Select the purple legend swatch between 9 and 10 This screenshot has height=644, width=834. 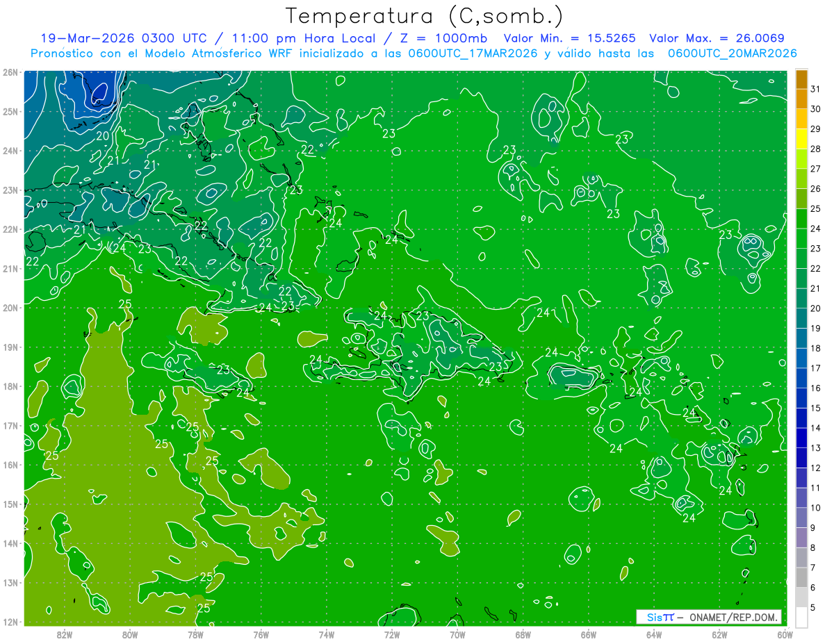[801, 518]
